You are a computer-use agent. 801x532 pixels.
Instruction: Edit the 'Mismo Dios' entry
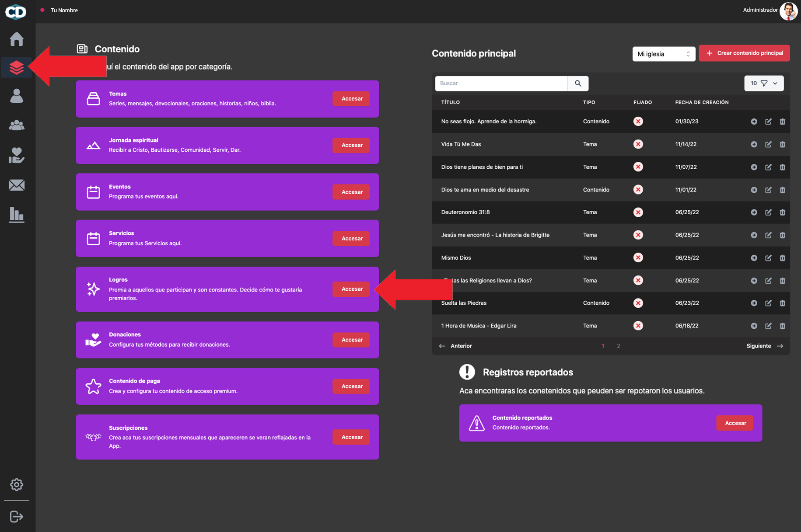(768, 258)
